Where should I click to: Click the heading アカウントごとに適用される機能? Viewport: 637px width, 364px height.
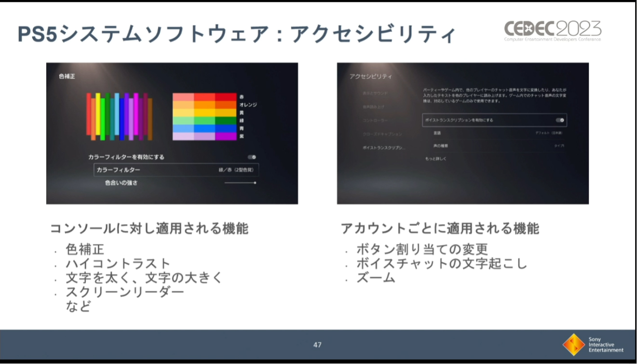tap(440, 228)
